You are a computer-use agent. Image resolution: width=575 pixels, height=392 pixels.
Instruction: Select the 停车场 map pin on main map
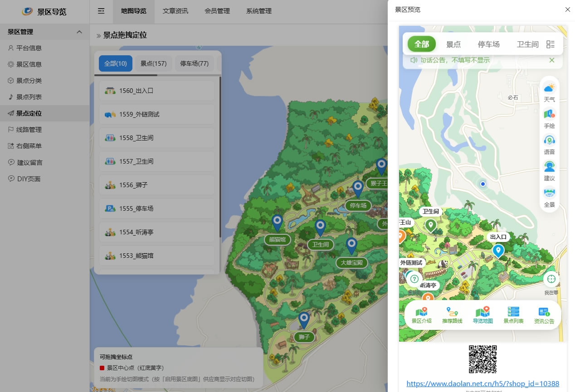coord(358,189)
